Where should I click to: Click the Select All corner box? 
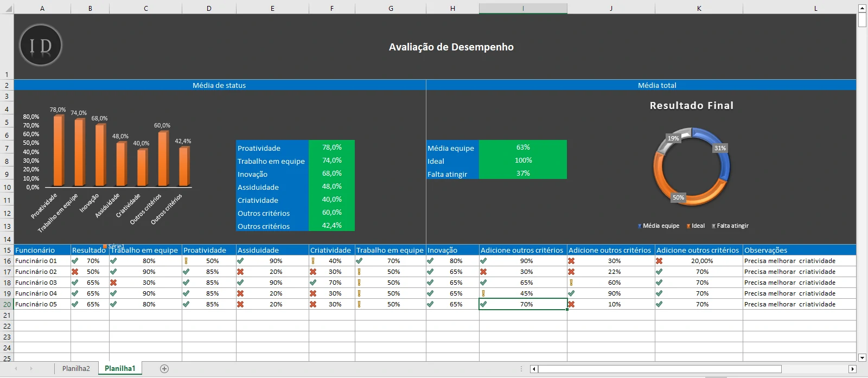point(7,9)
